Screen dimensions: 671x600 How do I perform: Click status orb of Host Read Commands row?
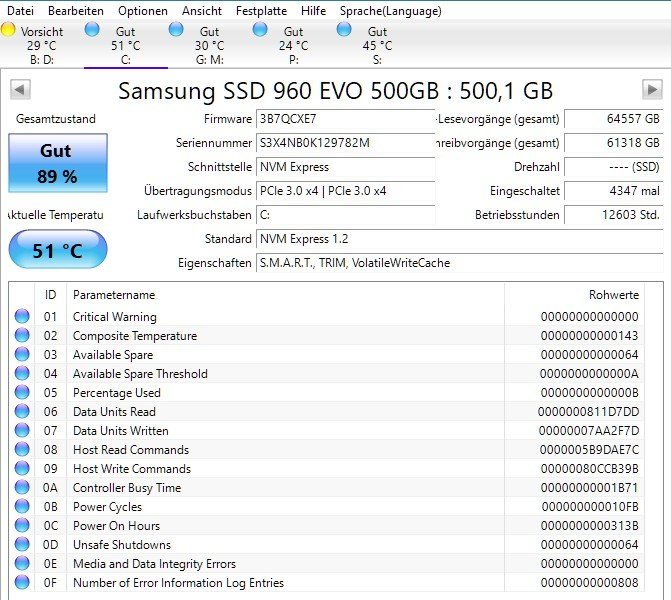[22, 449]
